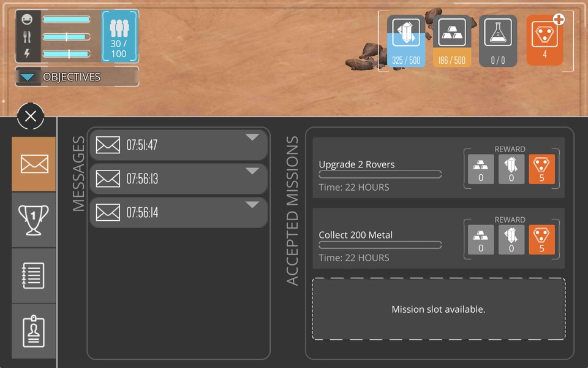Open the Messages tab with envelope icon
Image resolution: width=588 pixels, height=368 pixels.
34,164
